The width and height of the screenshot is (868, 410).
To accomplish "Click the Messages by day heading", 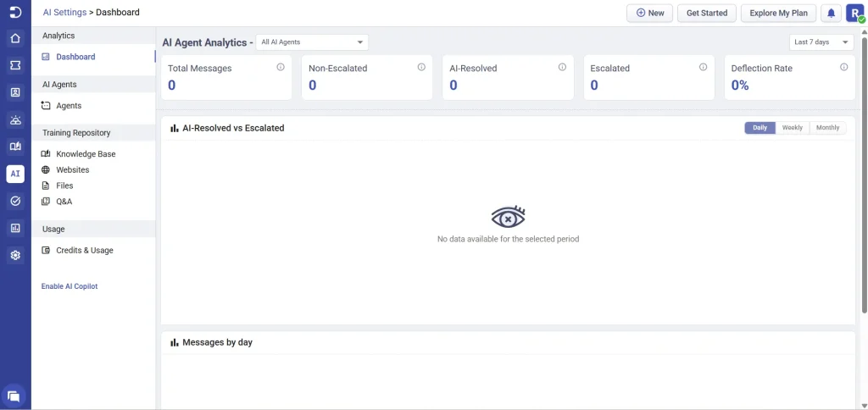I will [218, 342].
